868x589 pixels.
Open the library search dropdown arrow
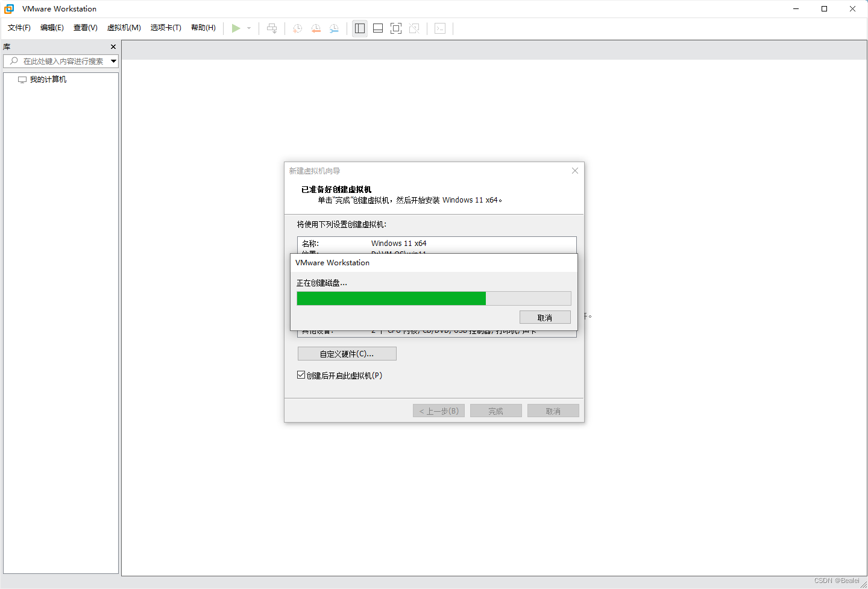[113, 61]
